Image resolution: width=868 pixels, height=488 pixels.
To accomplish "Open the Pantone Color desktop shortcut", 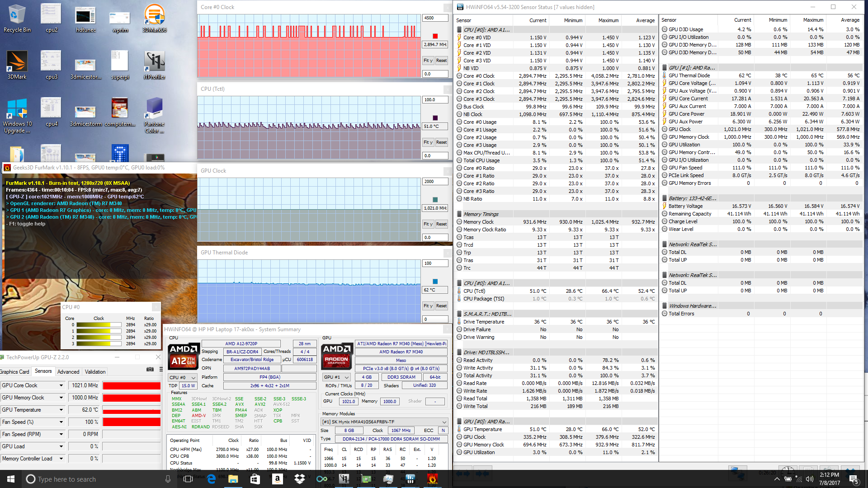I will [155, 116].
